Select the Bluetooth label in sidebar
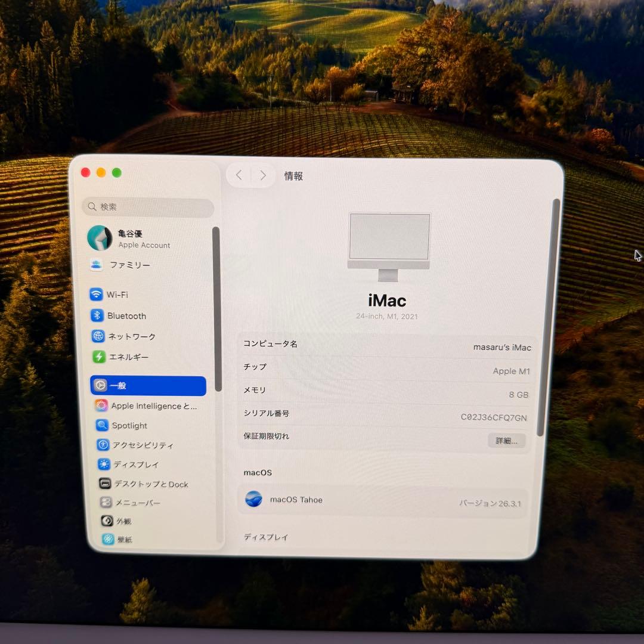Image resolution: width=644 pixels, height=644 pixels. tap(126, 316)
